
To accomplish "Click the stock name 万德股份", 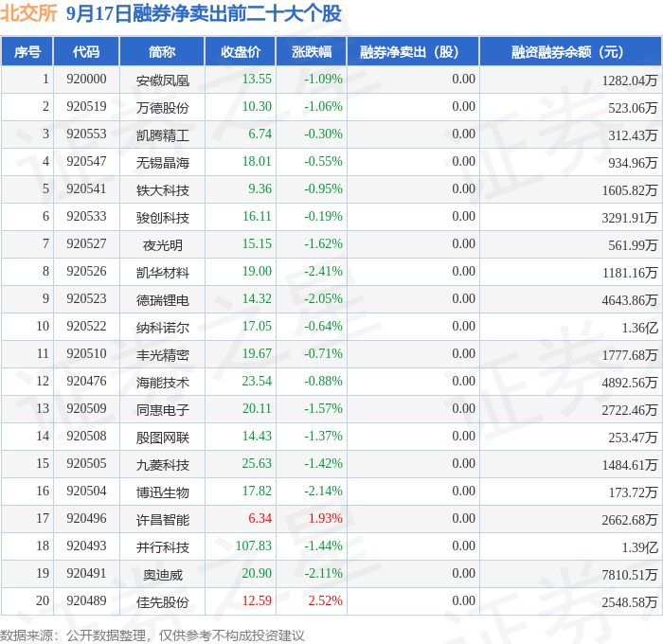I will coord(162,108).
